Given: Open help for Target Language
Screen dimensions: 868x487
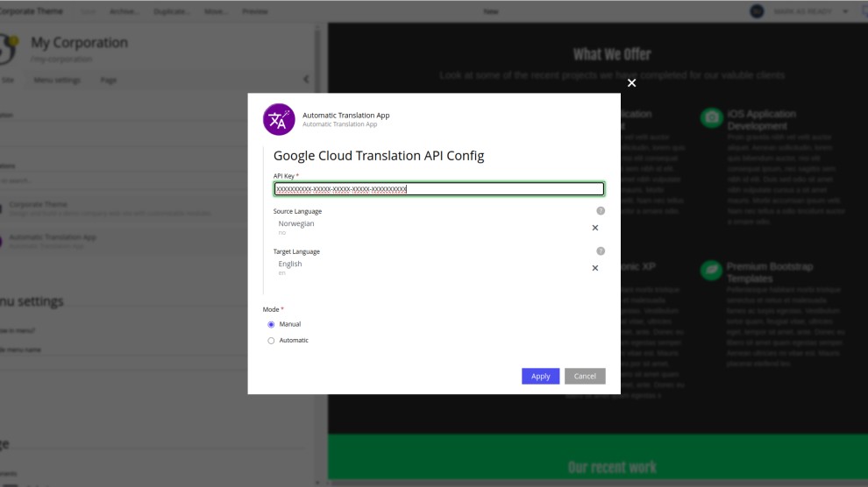Looking at the screenshot, I should pyautogui.click(x=601, y=251).
